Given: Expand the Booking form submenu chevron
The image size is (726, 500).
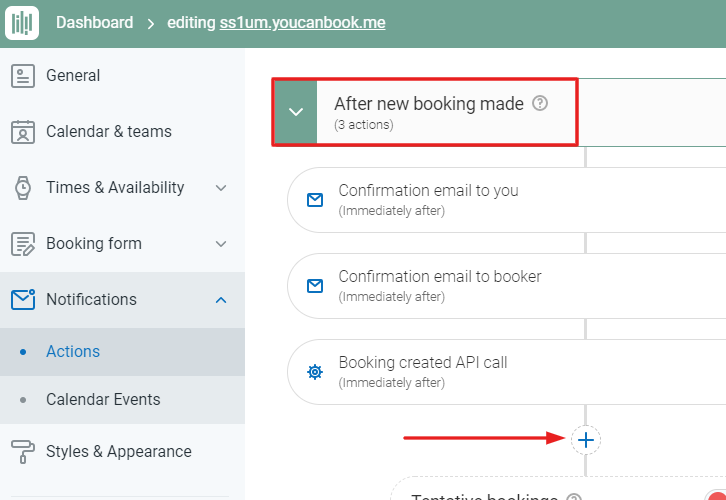Looking at the screenshot, I should (221, 244).
